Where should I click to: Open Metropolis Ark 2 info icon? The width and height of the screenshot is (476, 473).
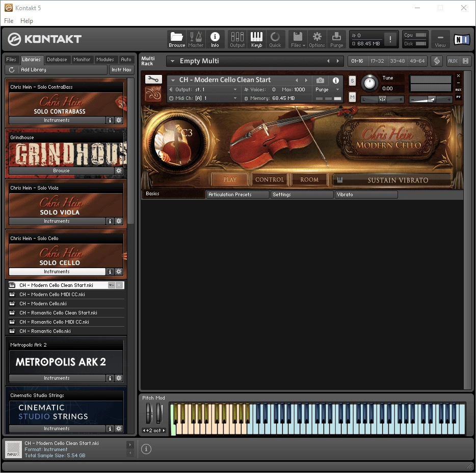pyautogui.click(x=110, y=378)
